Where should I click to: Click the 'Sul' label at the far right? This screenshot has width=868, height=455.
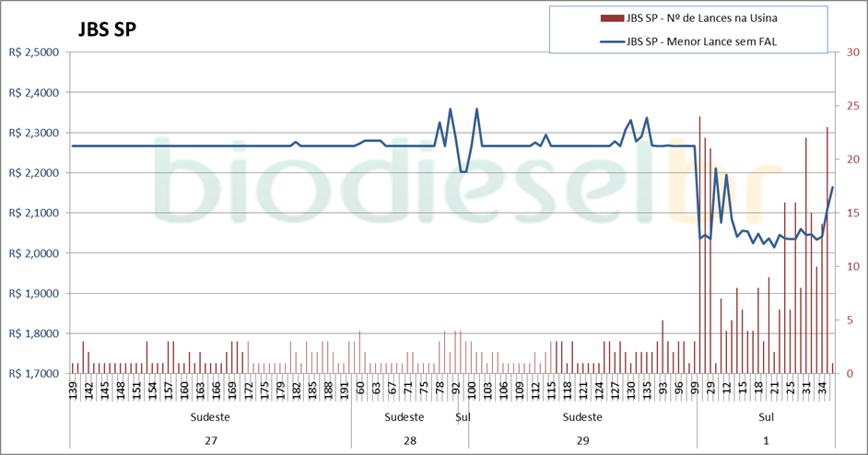(x=766, y=416)
